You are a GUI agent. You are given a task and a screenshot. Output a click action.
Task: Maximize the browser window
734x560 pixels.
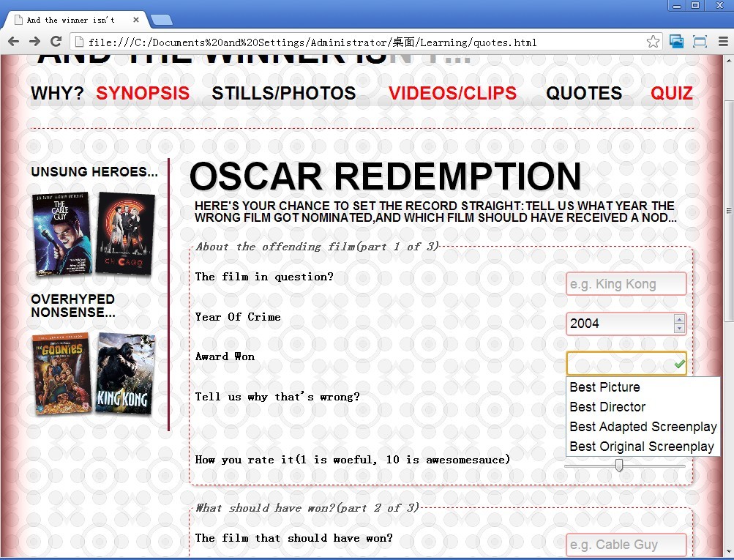click(x=695, y=6)
